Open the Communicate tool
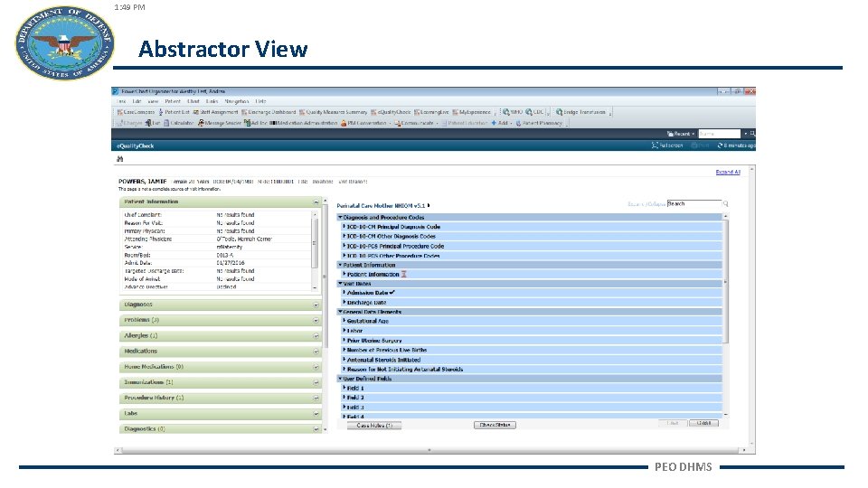The height and width of the screenshot is (488, 868). pyautogui.click(x=413, y=123)
